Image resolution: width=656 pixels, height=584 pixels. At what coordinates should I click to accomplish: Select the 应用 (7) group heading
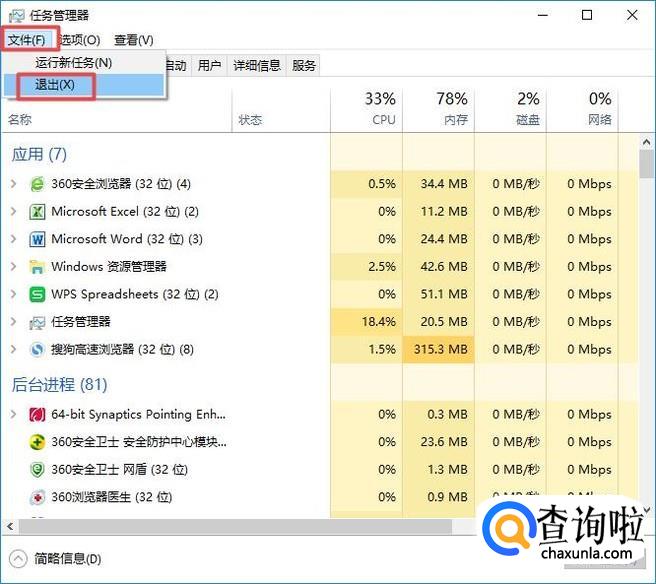[x=39, y=154]
